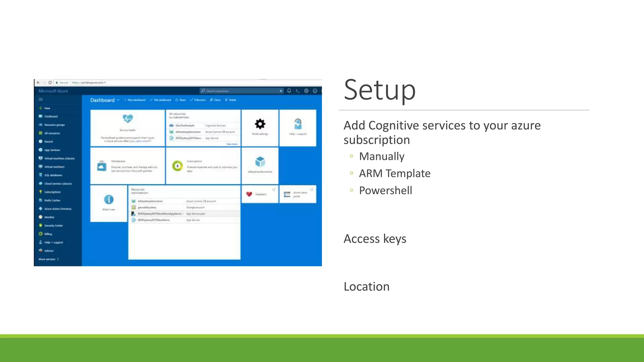
Task: Click See more in All resources tile
Action: pos(232,144)
